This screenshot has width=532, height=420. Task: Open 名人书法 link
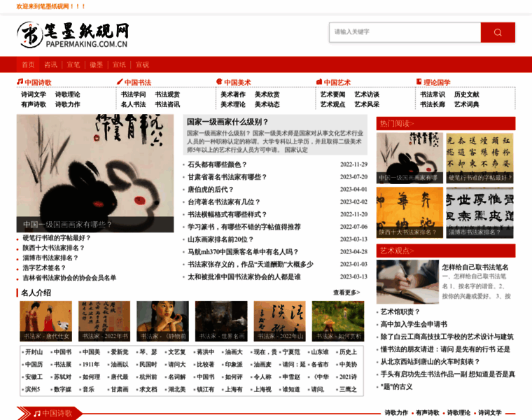point(133,104)
